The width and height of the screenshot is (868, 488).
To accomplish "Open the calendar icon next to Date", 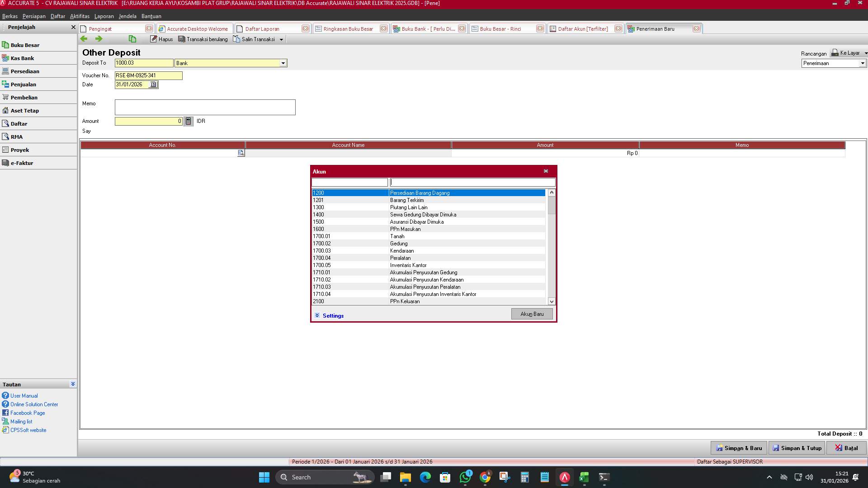I will [152, 84].
